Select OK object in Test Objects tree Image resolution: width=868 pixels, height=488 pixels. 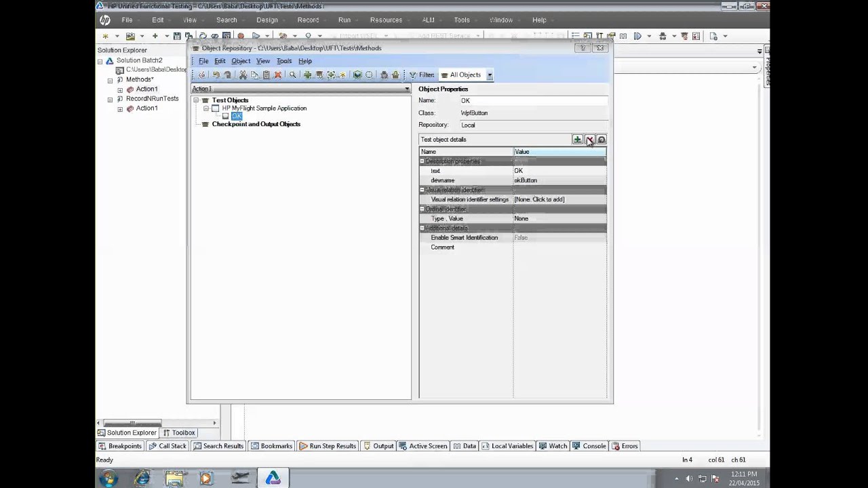(x=237, y=116)
